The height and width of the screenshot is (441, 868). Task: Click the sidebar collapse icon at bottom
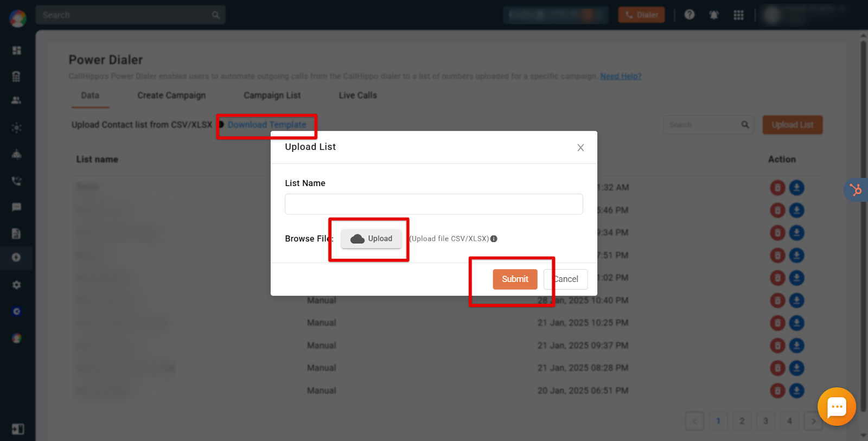(x=18, y=429)
